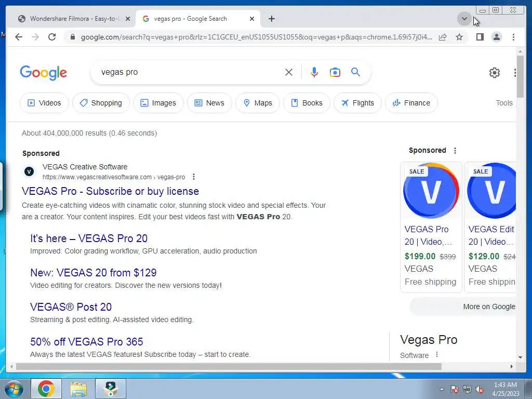Switch to Books results
The width and height of the screenshot is (532, 399).
[x=307, y=103]
